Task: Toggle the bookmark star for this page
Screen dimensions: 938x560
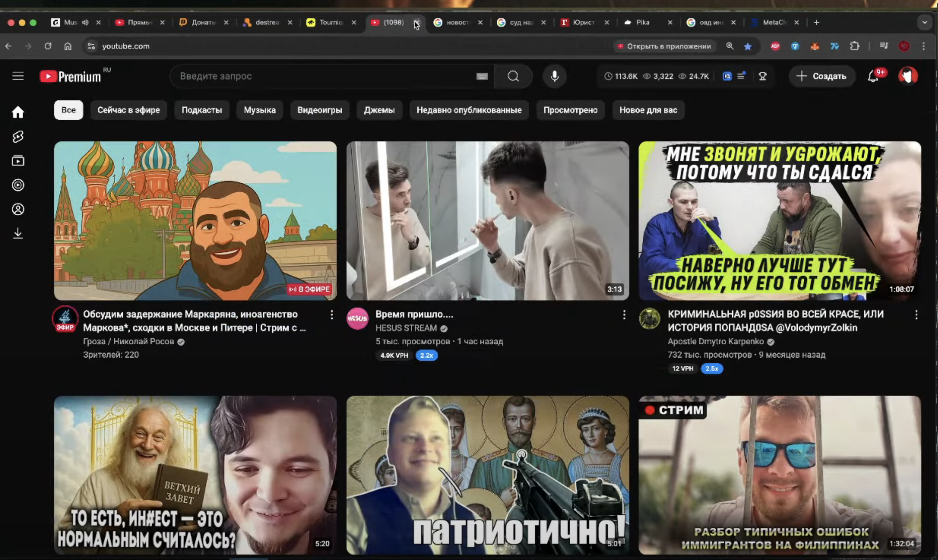Action: point(748,46)
